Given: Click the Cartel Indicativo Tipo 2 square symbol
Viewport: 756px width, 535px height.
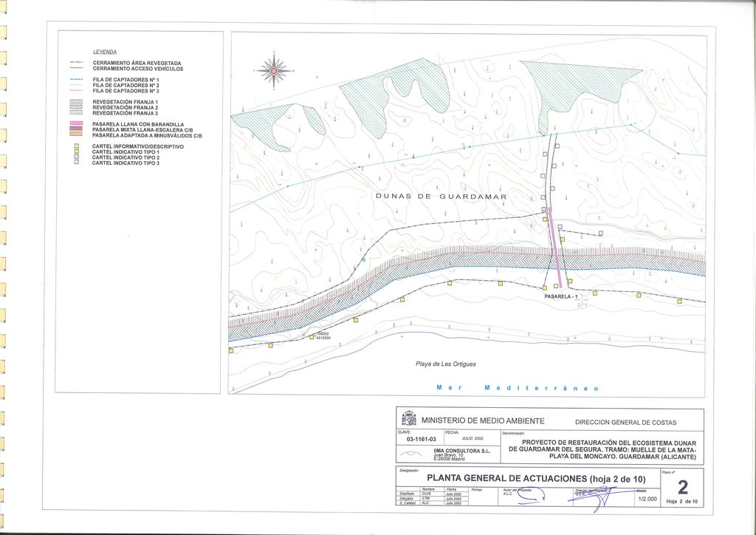Looking at the screenshot, I should coord(75,157).
